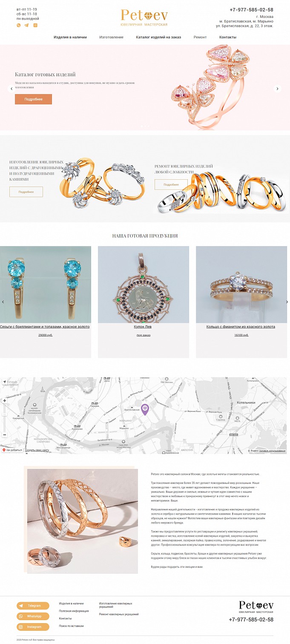This screenshot has width=290, height=644.
Task: Show next products with right carousel arrow
Action: coord(287,302)
